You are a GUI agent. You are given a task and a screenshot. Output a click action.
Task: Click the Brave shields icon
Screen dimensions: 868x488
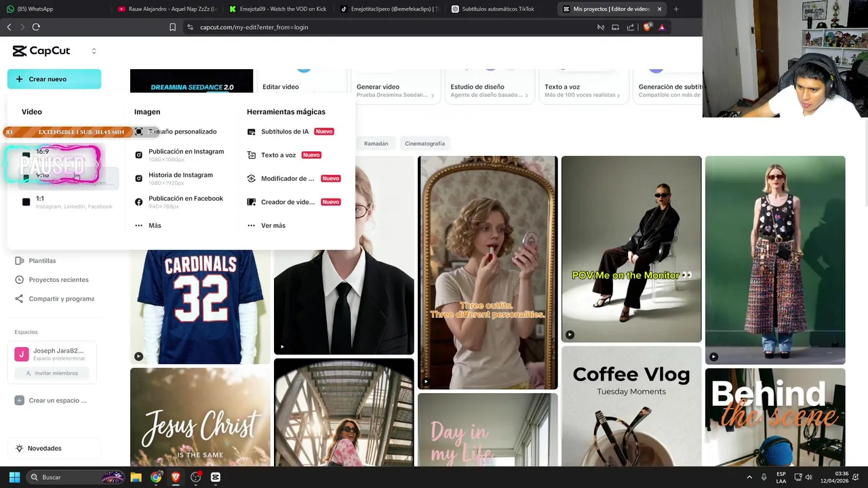click(647, 27)
